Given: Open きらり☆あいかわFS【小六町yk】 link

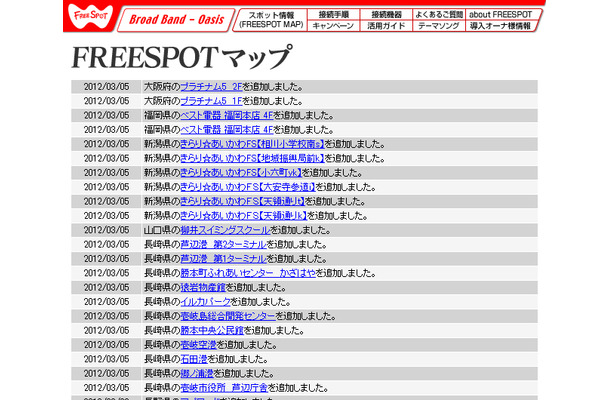Looking at the screenshot, I should (x=241, y=172).
